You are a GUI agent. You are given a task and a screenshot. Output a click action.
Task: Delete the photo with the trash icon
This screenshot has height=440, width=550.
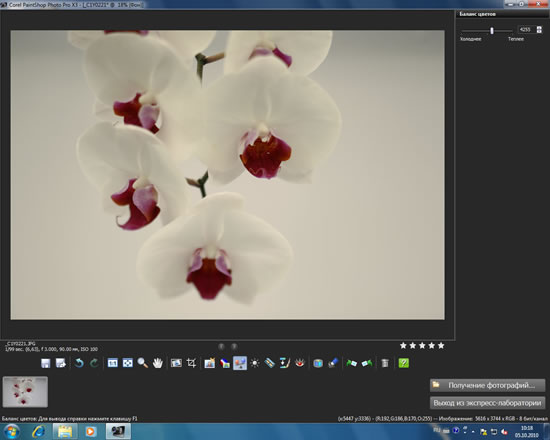click(x=385, y=363)
